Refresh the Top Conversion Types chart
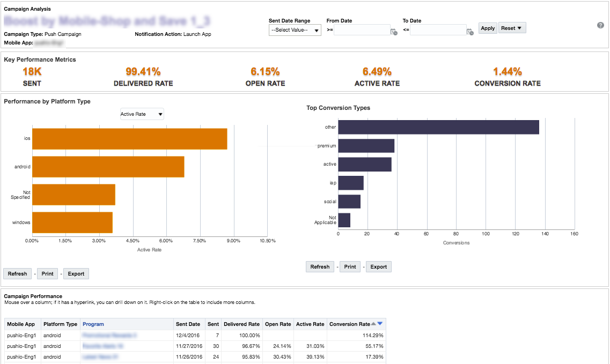The width and height of the screenshot is (610, 364). 320,266
